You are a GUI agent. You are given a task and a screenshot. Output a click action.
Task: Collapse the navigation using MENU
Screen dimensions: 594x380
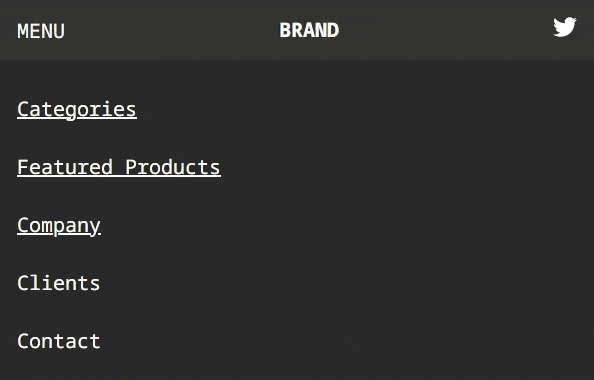click(41, 31)
